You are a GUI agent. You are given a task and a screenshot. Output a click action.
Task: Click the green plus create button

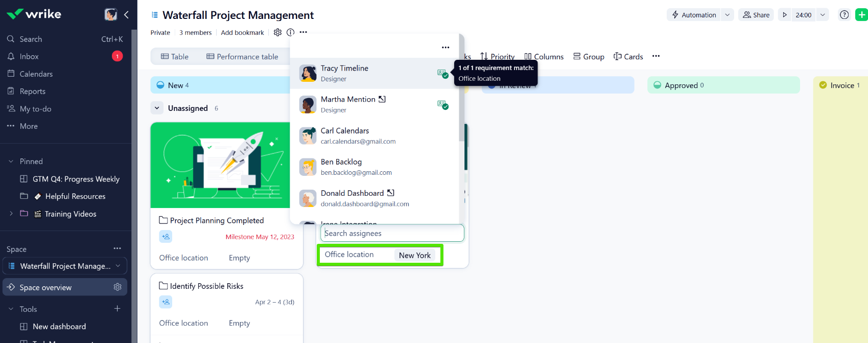pyautogui.click(x=862, y=15)
